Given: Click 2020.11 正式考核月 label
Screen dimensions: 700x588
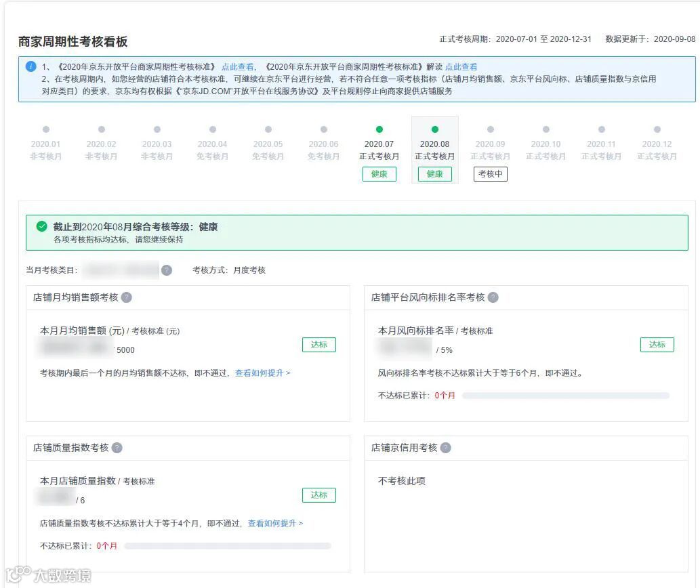Looking at the screenshot, I should click(x=601, y=156).
